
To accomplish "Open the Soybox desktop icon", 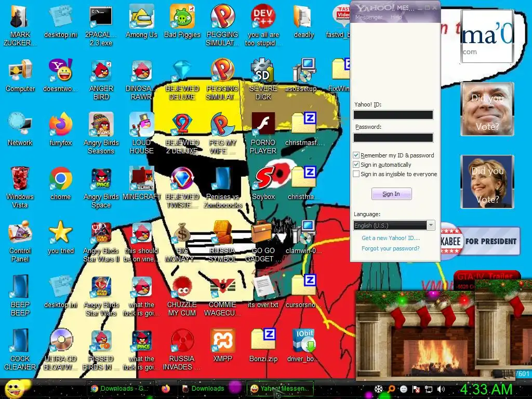I will click(x=263, y=182).
